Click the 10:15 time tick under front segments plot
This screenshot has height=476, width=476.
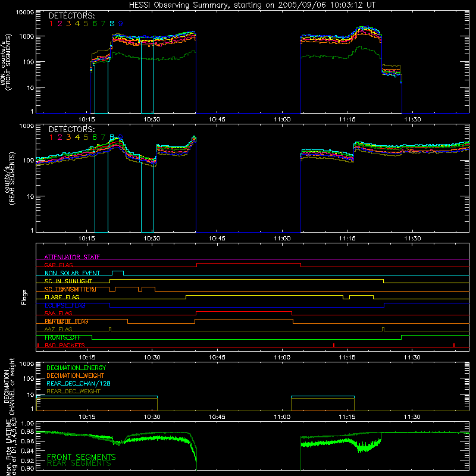(x=87, y=120)
